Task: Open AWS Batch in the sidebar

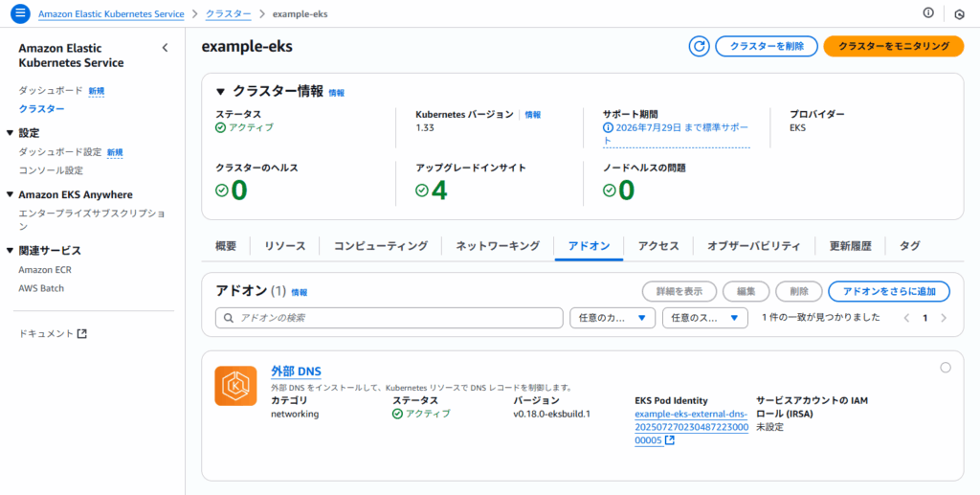Action: tap(41, 288)
